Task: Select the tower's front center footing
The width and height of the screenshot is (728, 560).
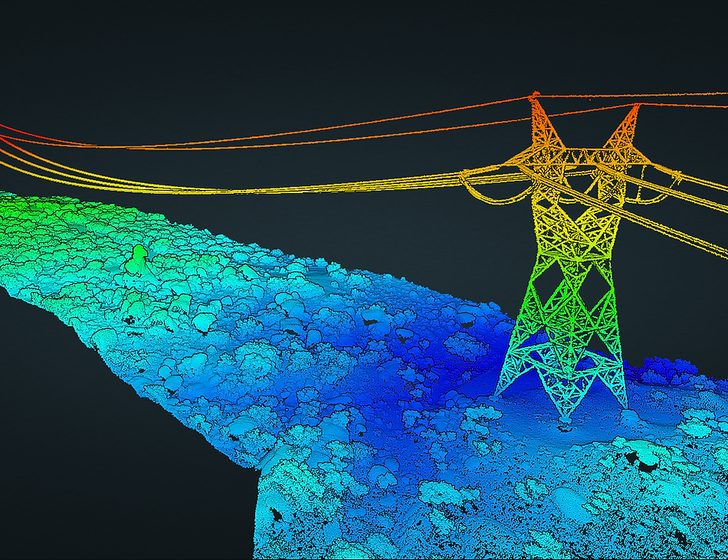Action: tap(567, 406)
